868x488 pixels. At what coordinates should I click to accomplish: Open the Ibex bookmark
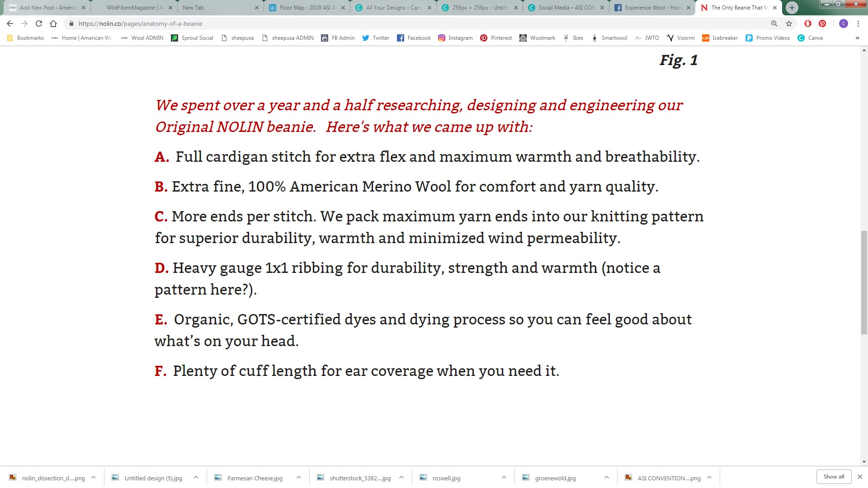tap(573, 38)
